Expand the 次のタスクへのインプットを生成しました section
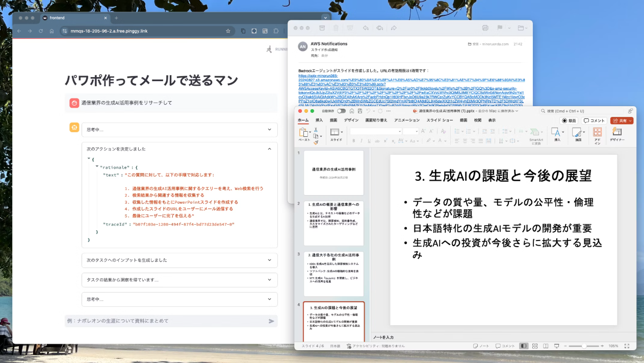 (x=179, y=260)
